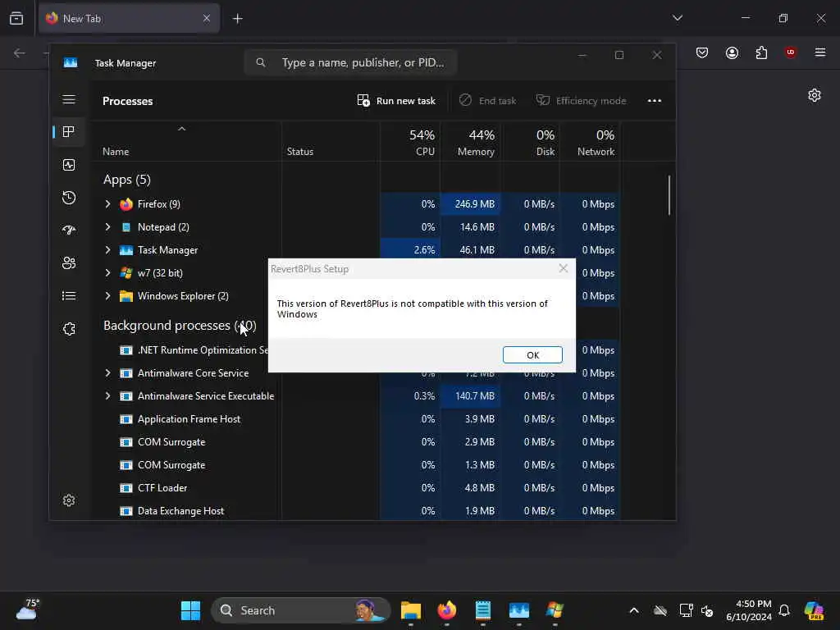This screenshot has height=630, width=840.
Task: Open New Tab personalize gear icon
Action: [x=815, y=95]
